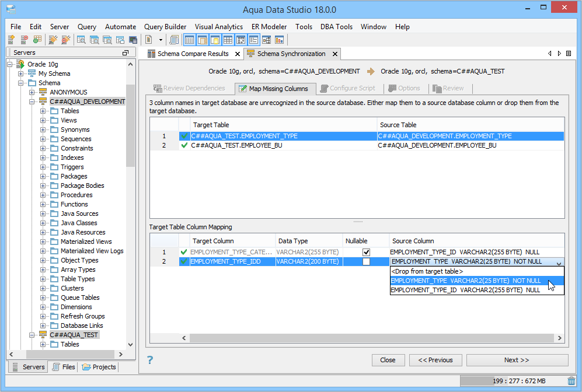
Task: Open the ER Modeler menu
Action: pyautogui.click(x=269, y=27)
